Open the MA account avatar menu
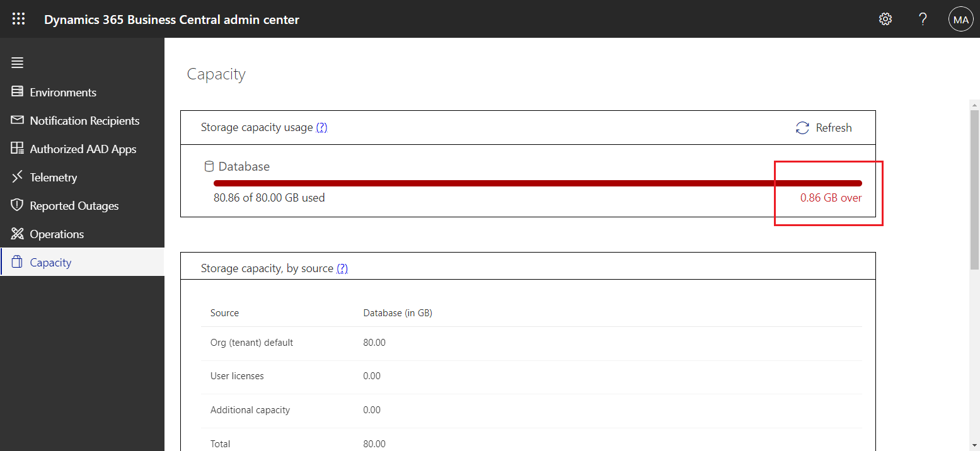The width and height of the screenshot is (980, 451). [x=960, y=18]
